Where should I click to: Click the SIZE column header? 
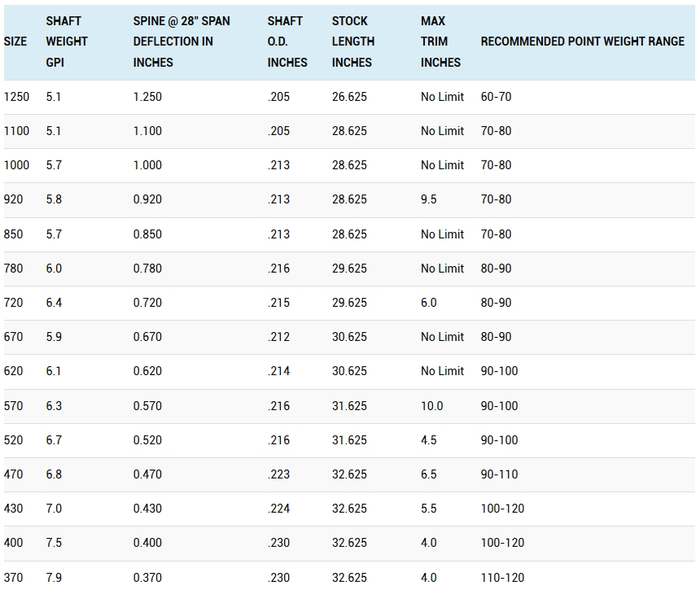coord(15,42)
